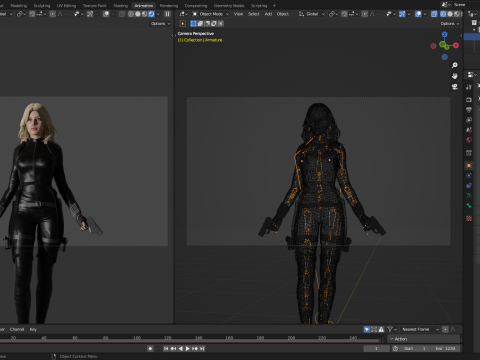Open shading options dropdown in left viewport
The image size is (480, 360).
click(x=158, y=14)
